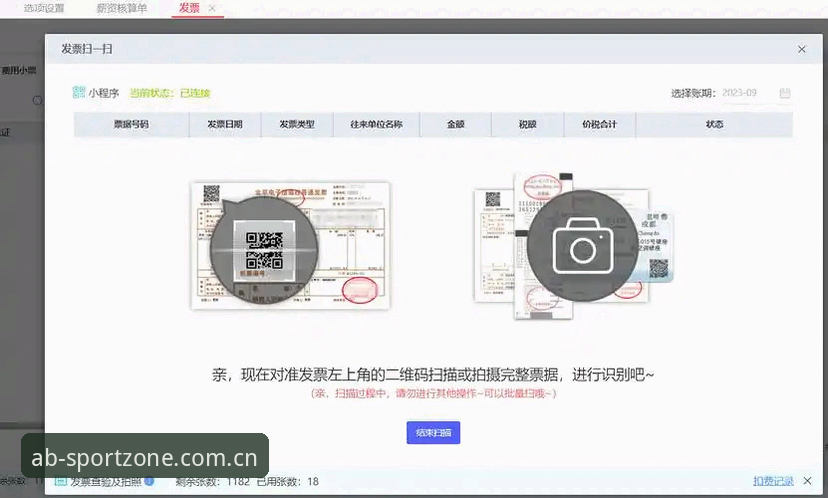Screen dimensions: 828x498
Task: Click the red scanning warning note
Action: click(x=433, y=393)
